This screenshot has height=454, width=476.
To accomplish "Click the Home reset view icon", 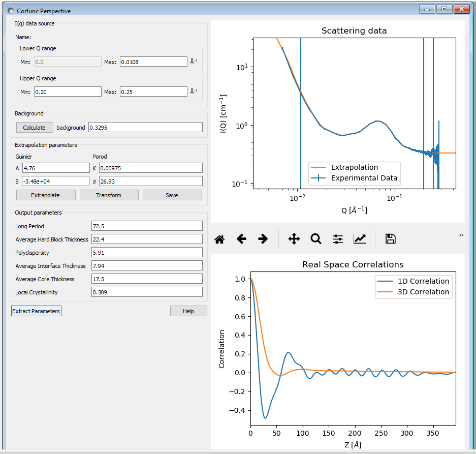I will [x=219, y=239].
